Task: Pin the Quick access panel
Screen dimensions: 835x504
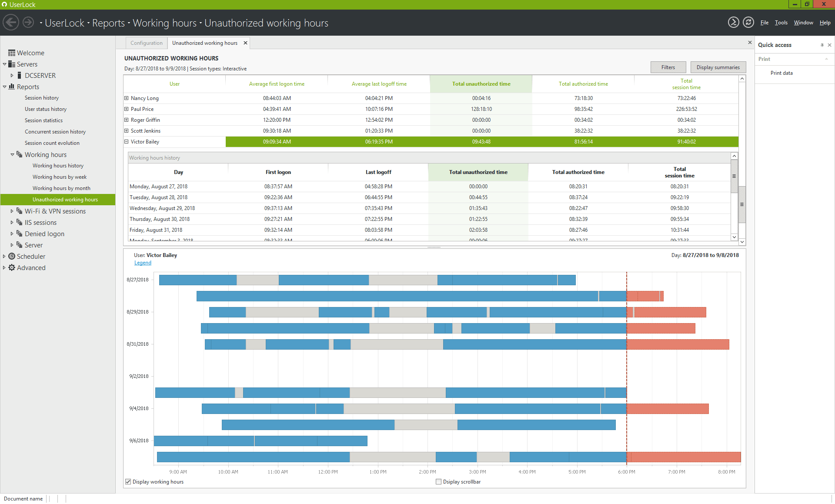Action: pos(822,45)
